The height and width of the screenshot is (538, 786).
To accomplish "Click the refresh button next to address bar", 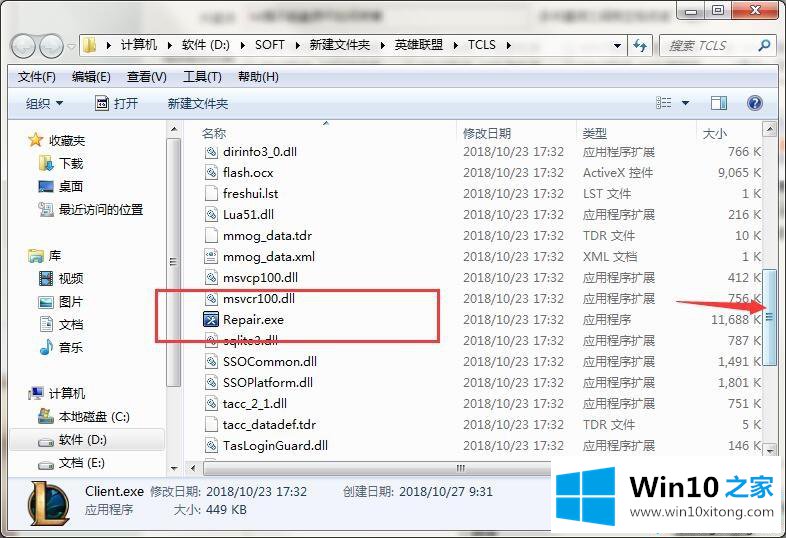I will (640, 46).
